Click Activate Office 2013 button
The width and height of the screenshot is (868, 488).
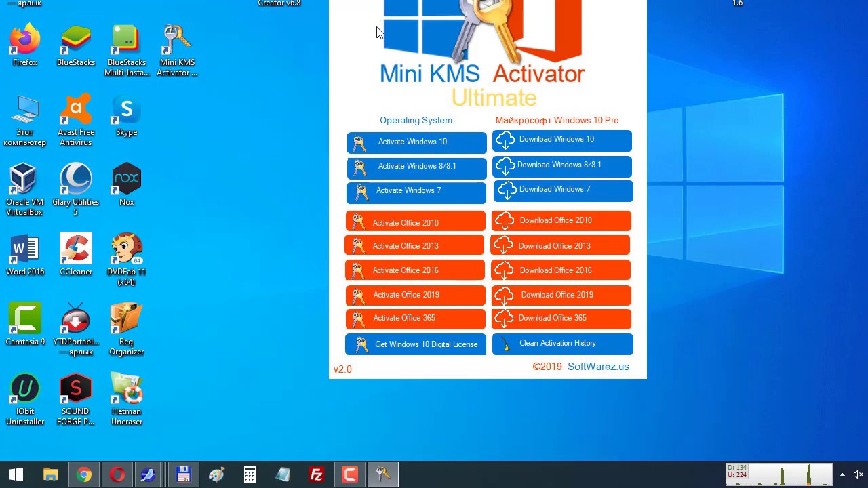(x=414, y=245)
